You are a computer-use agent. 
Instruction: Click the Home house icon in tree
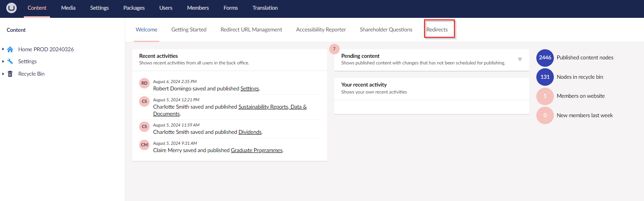(10, 49)
